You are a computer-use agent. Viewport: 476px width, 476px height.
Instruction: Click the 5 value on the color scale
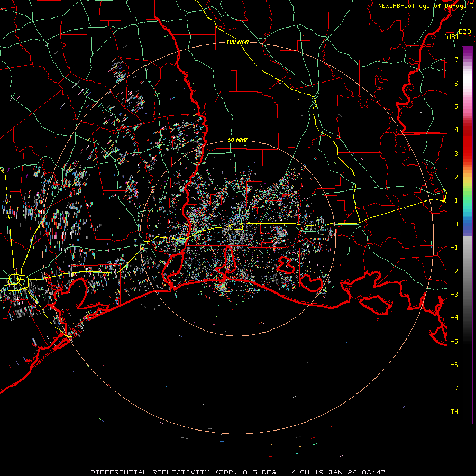coord(456,106)
